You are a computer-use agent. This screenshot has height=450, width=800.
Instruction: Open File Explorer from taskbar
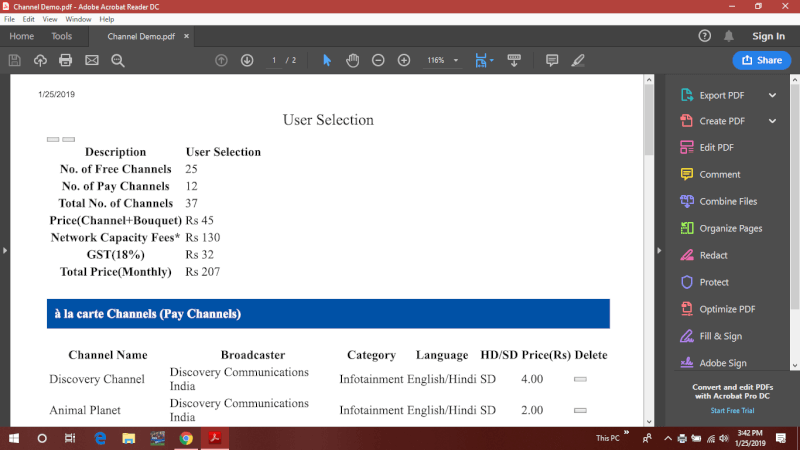[x=129, y=438]
